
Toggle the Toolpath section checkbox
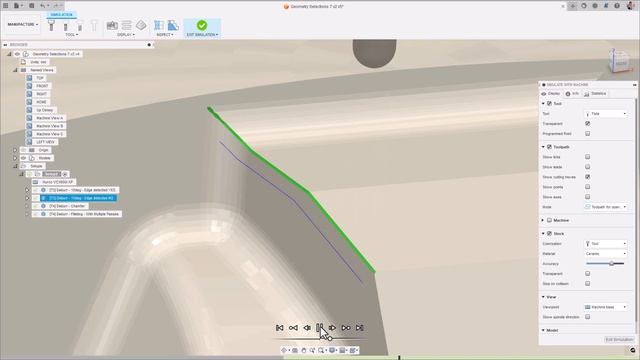[x=549, y=147]
